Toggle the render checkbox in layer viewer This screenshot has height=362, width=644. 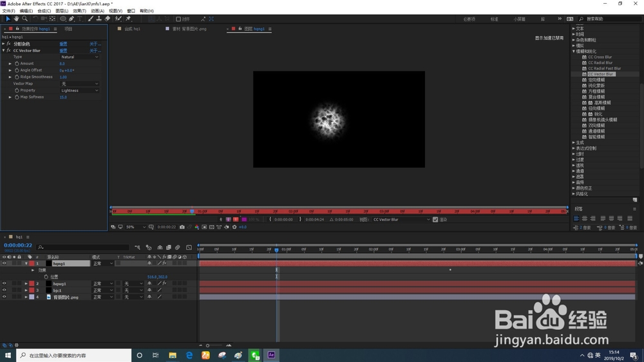(x=435, y=220)
